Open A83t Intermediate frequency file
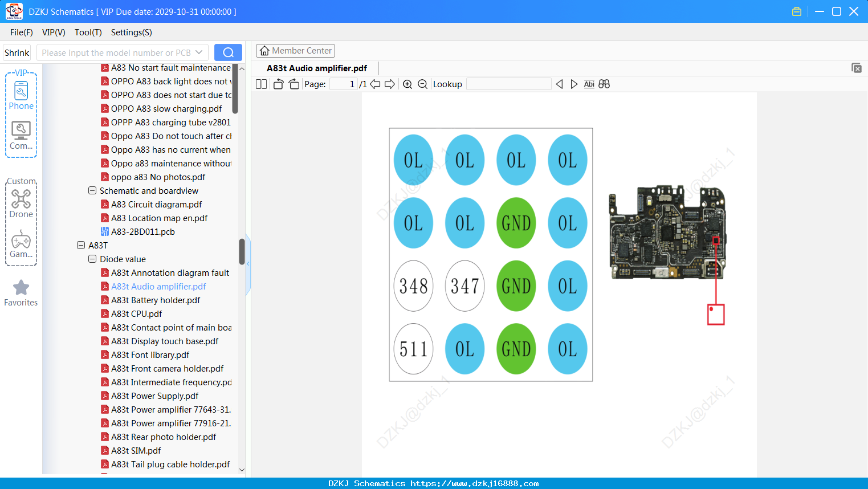 tap(171, 382)
